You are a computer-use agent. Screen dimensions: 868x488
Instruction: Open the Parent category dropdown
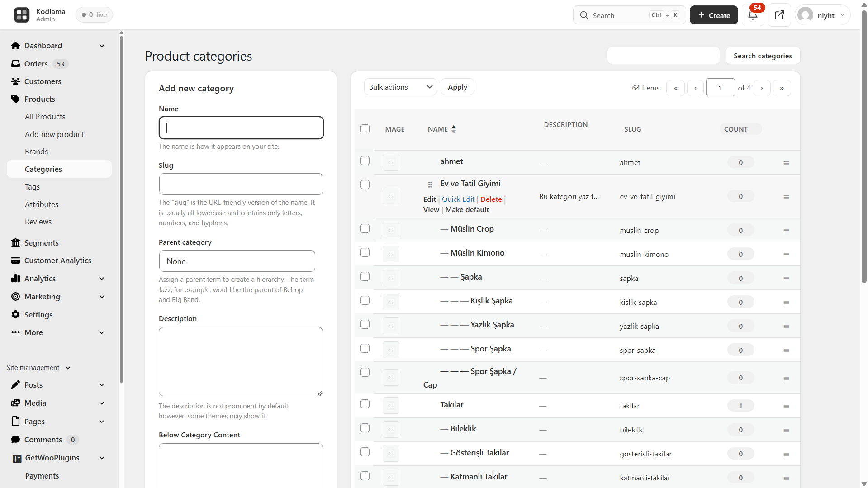(237, 261)
